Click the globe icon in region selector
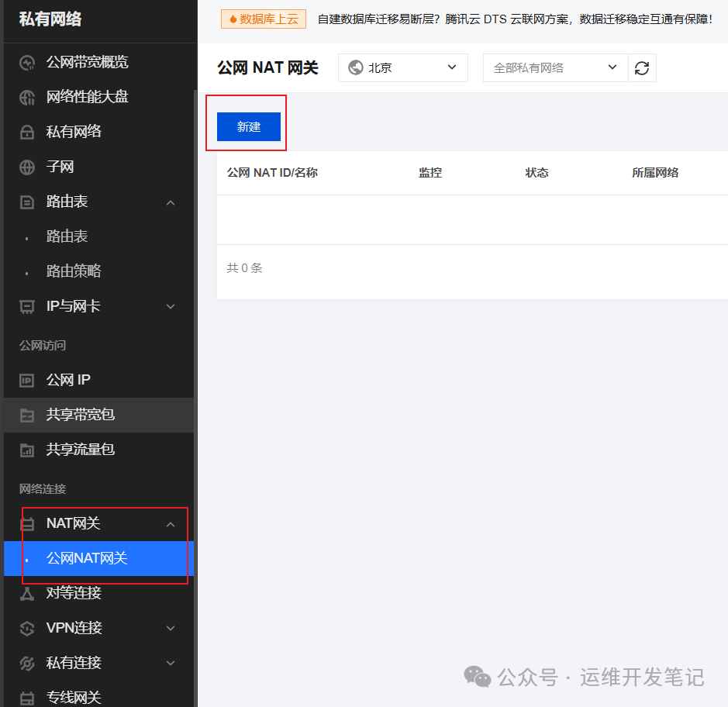This screenshot has height=707, width=728. [355, 67]
